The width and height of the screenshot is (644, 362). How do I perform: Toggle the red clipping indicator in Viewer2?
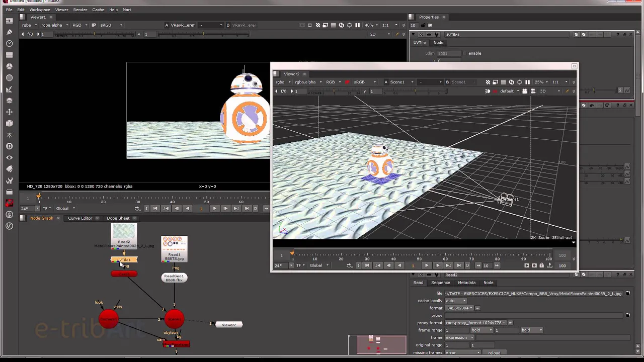pos(347,82)
